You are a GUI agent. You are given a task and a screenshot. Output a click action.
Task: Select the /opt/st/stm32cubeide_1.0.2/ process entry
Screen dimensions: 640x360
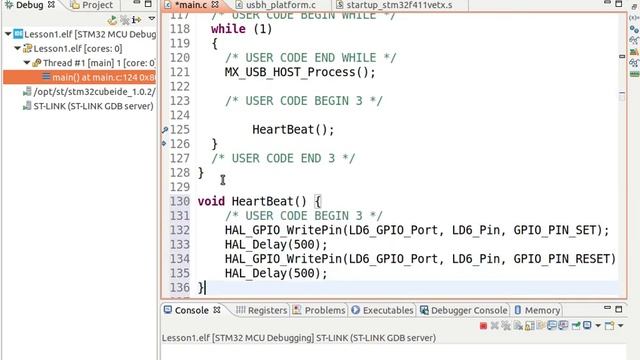tap(89, 92)
